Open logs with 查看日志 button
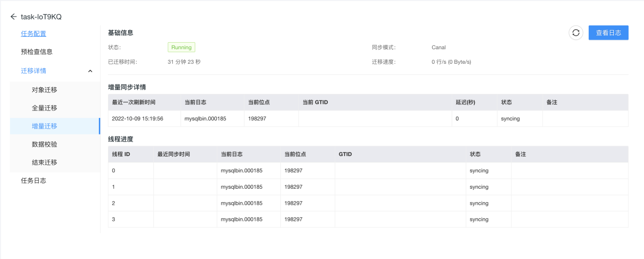 [608, 33]
